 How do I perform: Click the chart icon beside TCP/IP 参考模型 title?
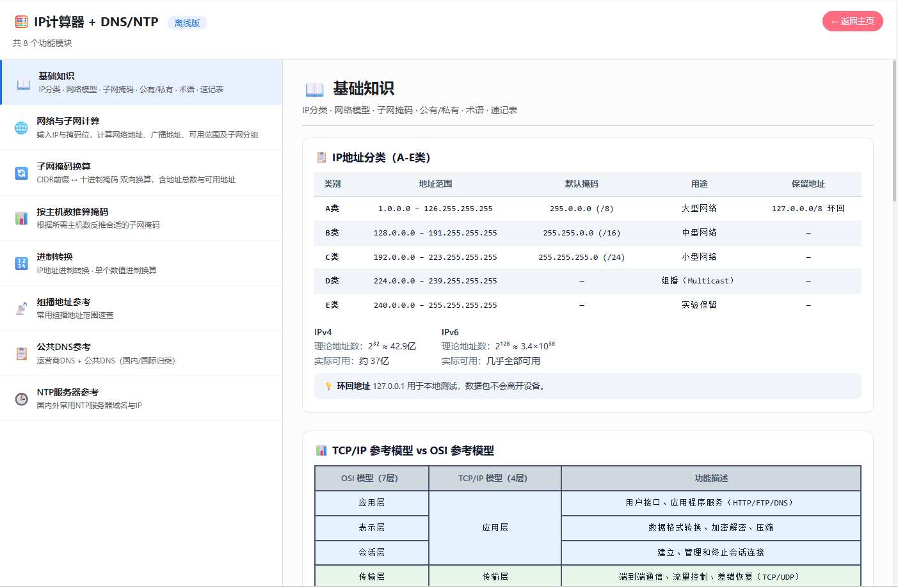tap(321, 450)
